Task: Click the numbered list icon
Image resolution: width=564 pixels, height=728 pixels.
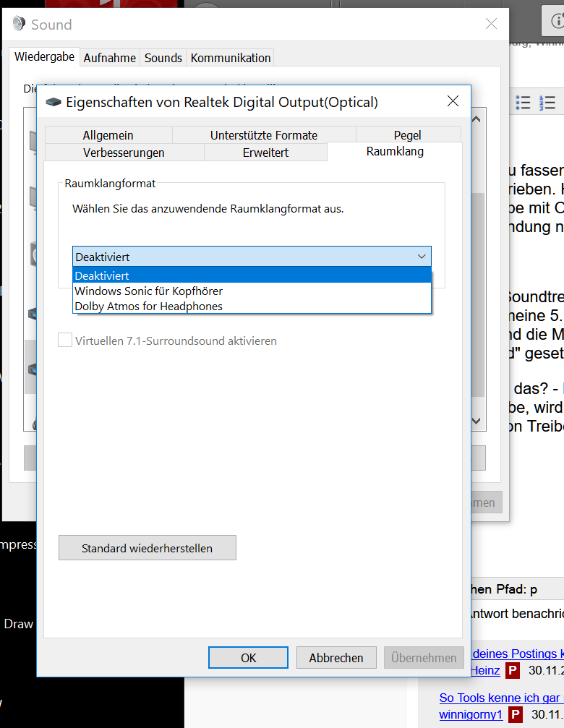Action: tap(547, 103)
